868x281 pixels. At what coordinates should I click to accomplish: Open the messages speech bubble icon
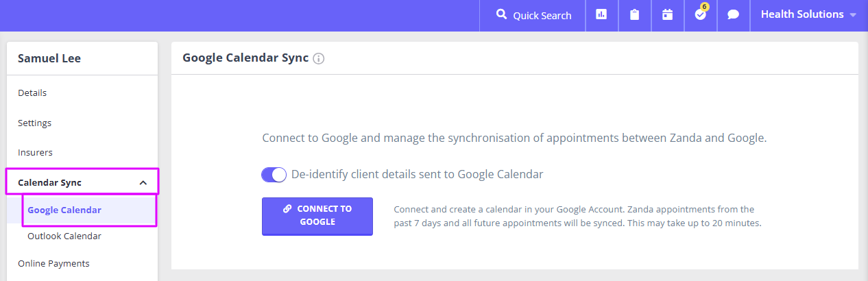point(733,14)
